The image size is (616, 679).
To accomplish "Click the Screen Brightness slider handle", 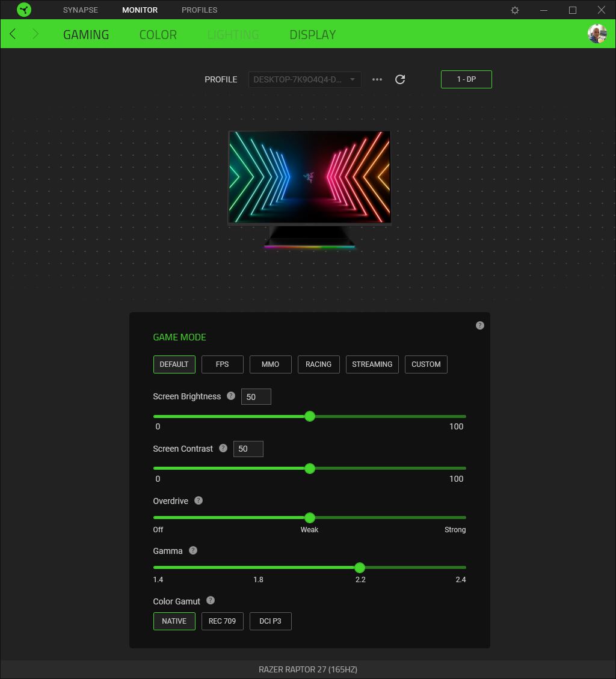I will click(310, 416).
